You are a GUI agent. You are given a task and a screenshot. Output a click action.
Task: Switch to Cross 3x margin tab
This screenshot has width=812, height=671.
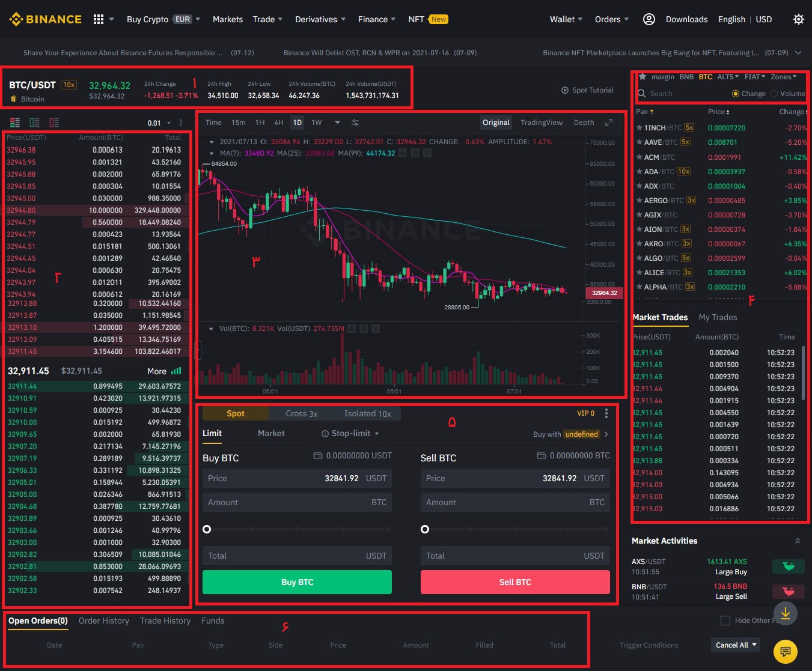point(302,413)
